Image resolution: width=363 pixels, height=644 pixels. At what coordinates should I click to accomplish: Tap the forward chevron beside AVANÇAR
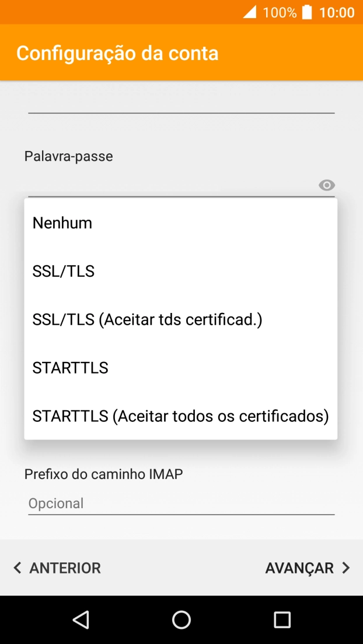point(346,568)
